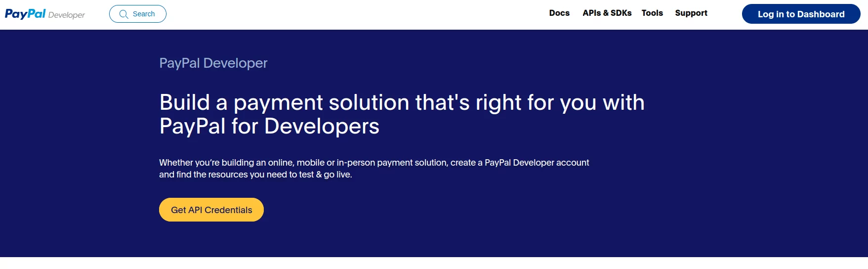Open the Search field

[138, 14]
